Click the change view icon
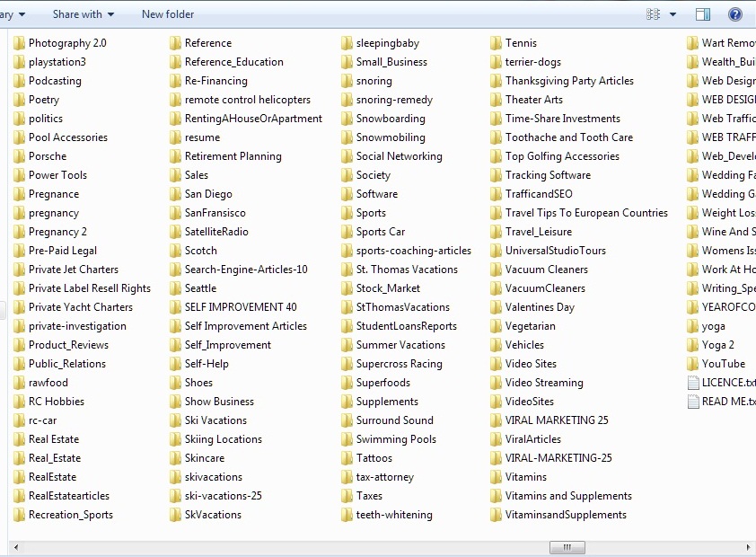The image size is (756, 557). [x=653, y=14]
